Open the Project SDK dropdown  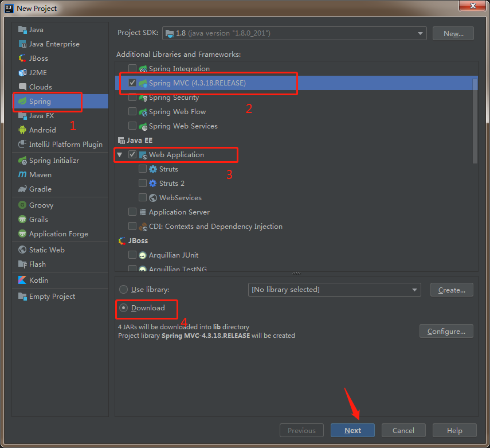coord(295,33)
